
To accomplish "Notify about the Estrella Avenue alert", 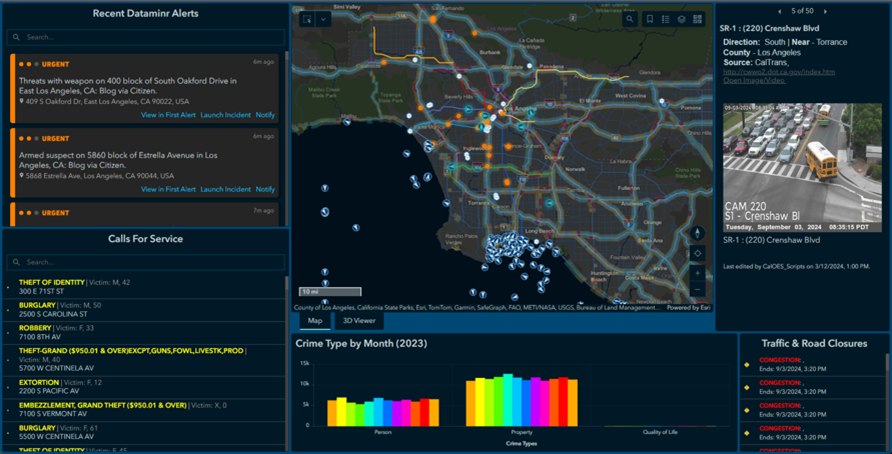I will click(x=265, y=189).
